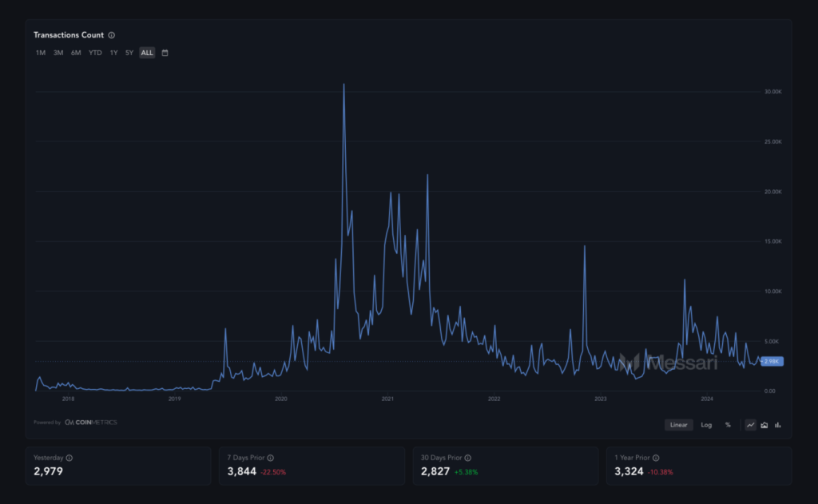Enable Log scale

[x=706, y=425]
